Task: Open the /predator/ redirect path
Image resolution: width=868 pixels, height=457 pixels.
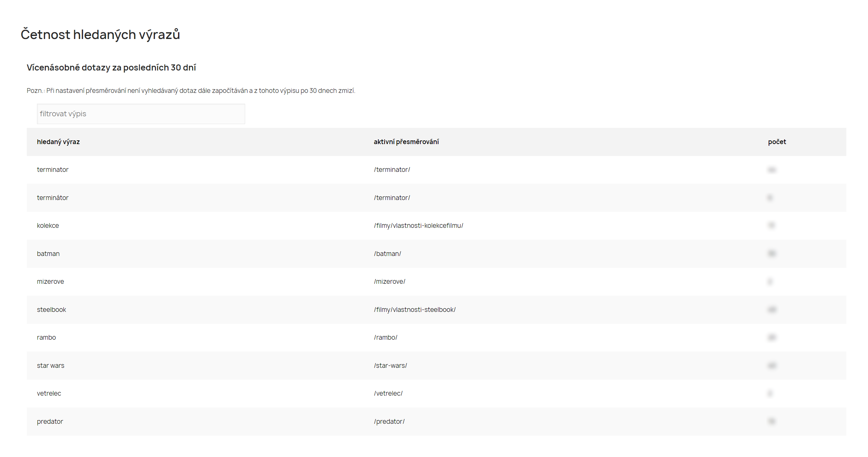Action: (x=389, y=421)
